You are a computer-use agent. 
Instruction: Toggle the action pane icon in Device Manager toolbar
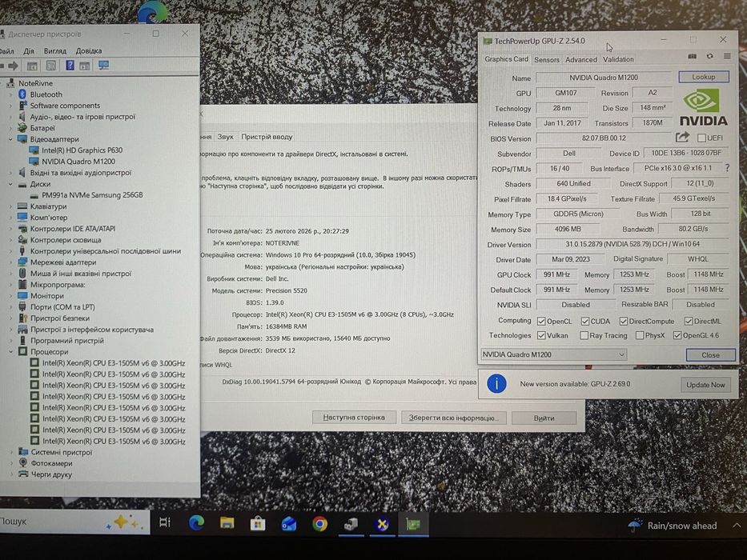coord(84,66)
